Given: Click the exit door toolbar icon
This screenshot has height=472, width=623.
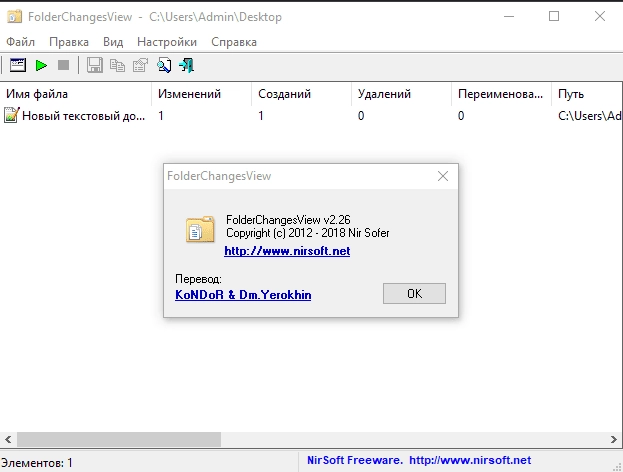Looking at the screenshot, I should [186, 65].
